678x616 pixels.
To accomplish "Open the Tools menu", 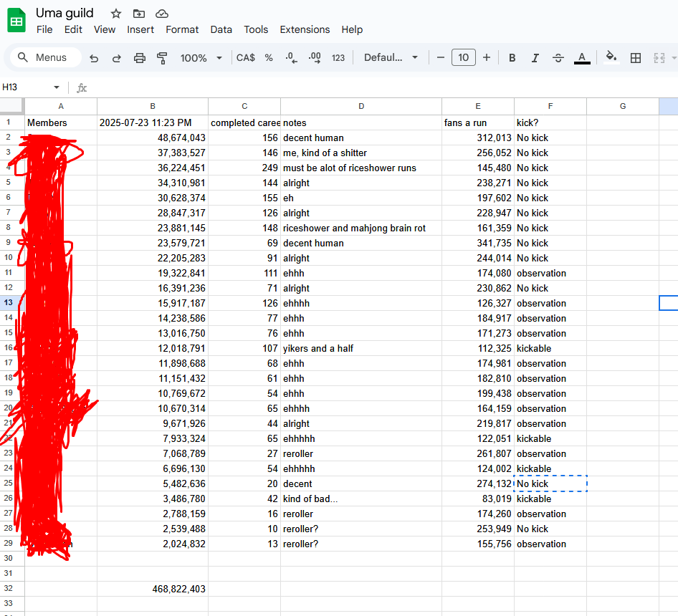I will tap(256, 29).
